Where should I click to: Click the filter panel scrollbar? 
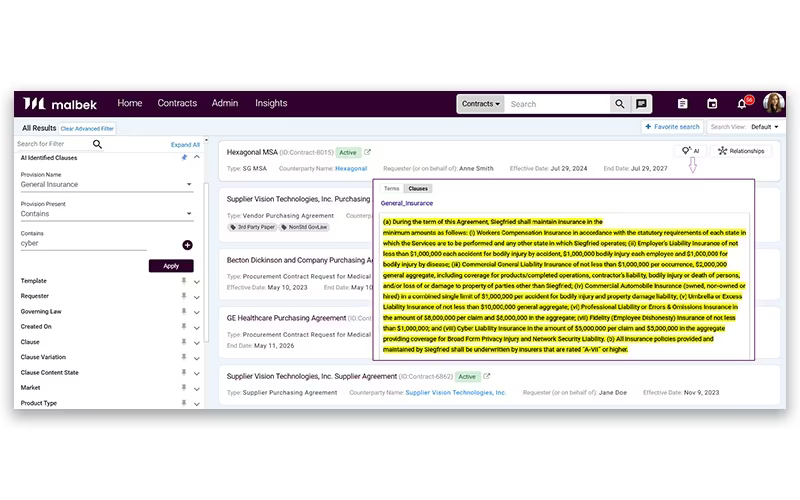pyautogui.click(x=206, y=263)
